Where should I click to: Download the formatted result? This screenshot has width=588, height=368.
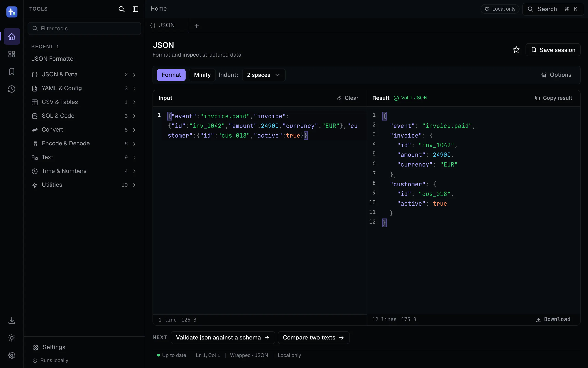(x=553, y=319)
